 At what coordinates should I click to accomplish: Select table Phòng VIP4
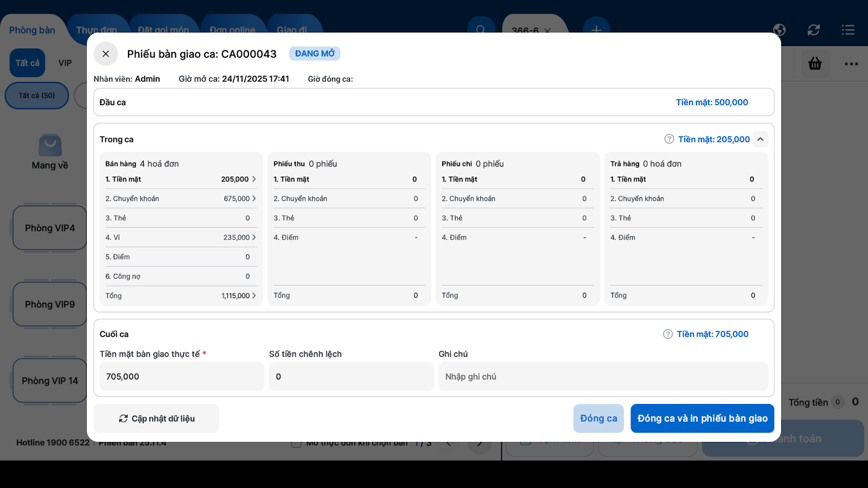tap(50, 228)
